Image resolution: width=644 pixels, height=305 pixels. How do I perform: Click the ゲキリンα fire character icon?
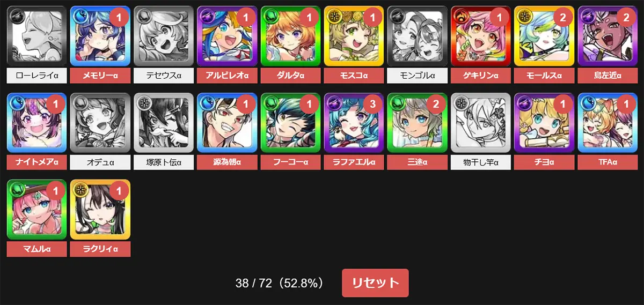click(x=481, y=36)
